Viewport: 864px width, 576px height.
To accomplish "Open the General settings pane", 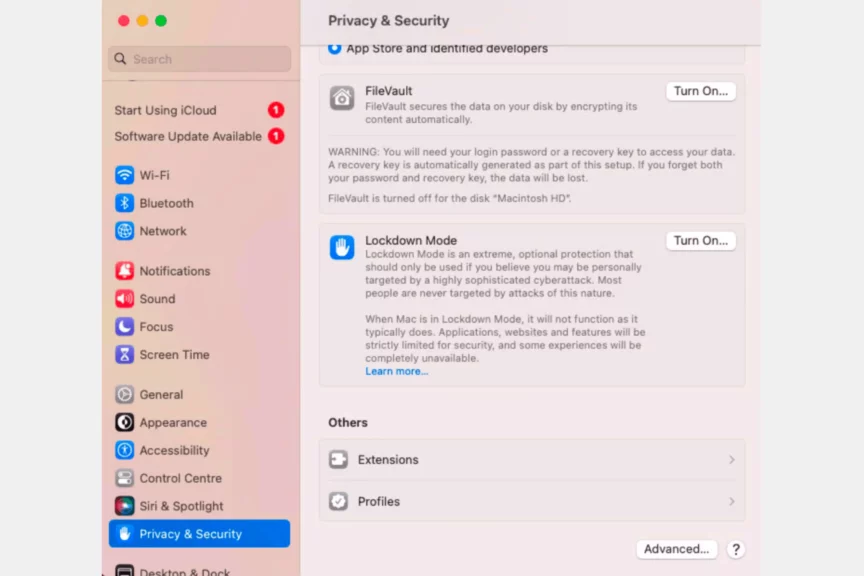I will pos(161,395).
